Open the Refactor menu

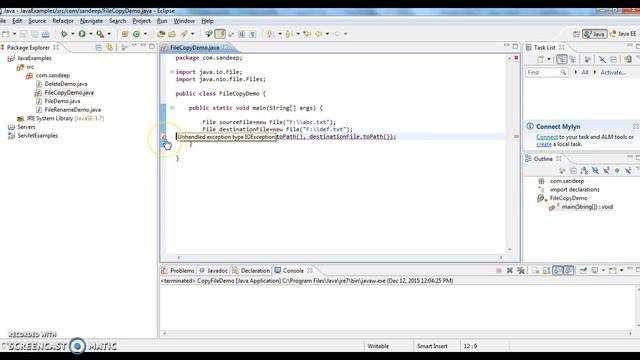click(63, 21)
